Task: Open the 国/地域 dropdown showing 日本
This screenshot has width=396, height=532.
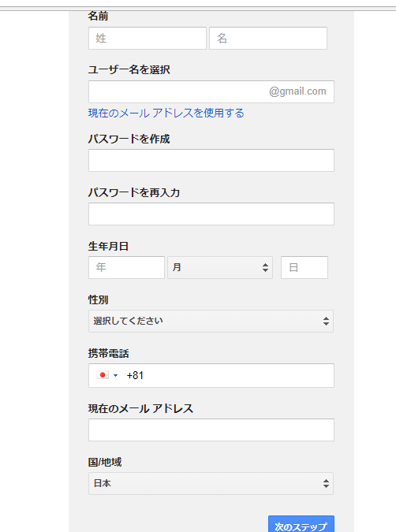Action: click(x=211, y=483)
